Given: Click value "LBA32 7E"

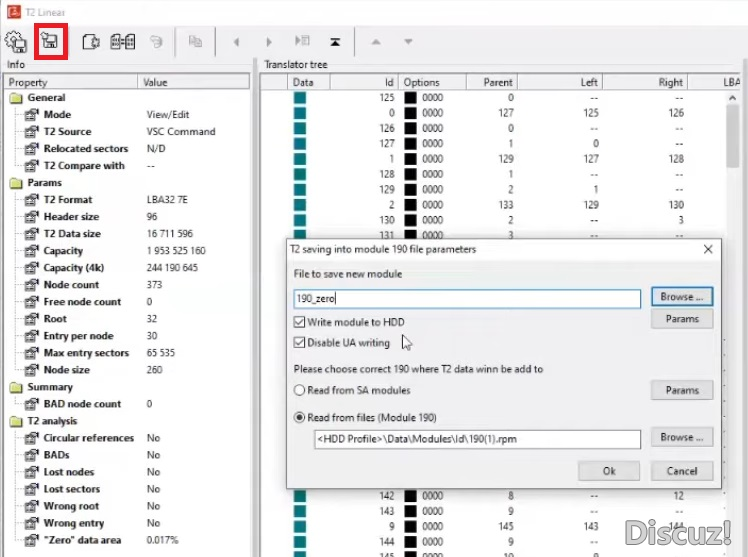Looking at the screenshot, I should coord(167,200).
